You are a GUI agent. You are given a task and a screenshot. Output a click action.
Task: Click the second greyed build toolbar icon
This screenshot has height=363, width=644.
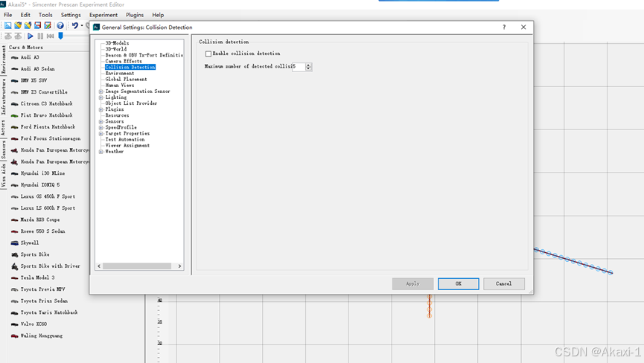18,36
